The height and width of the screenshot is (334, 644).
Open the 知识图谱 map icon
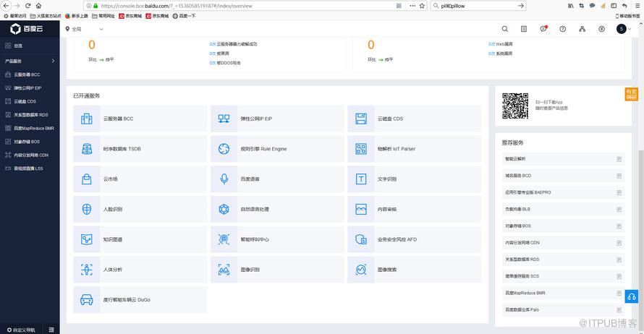pyautogui.click(x=87, y=239)
